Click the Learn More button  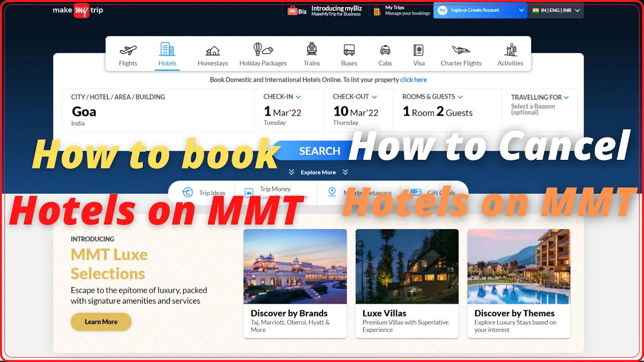click(101, 322)
